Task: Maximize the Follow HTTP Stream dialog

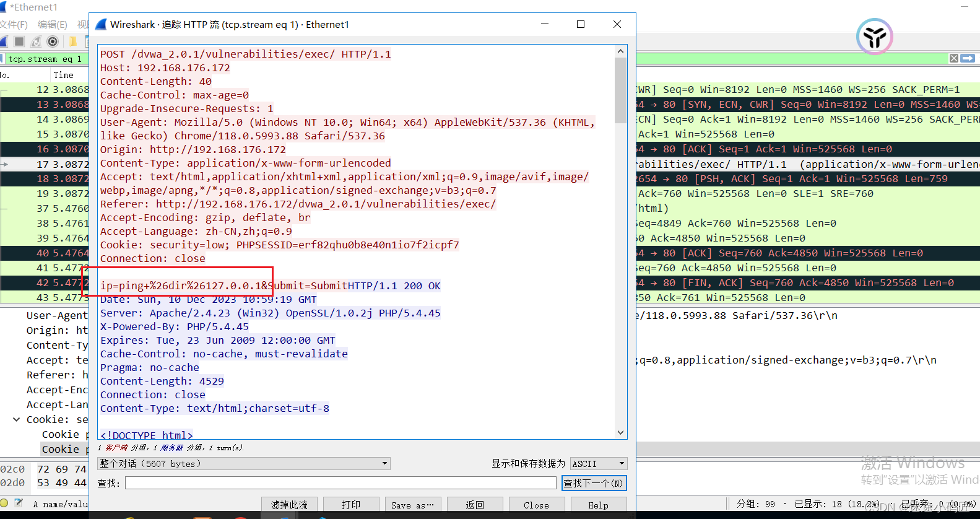Action: [x=581, y=24]
